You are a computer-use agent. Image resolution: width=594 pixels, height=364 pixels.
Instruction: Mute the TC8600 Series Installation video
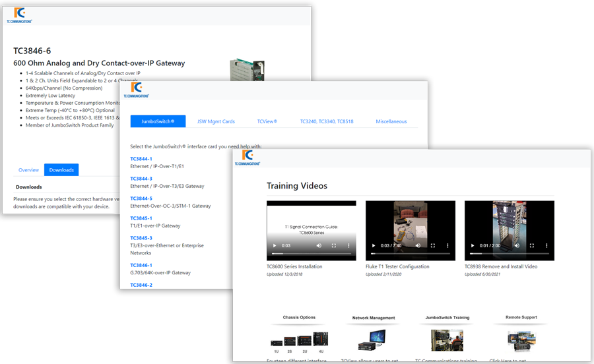click(319, 245)
